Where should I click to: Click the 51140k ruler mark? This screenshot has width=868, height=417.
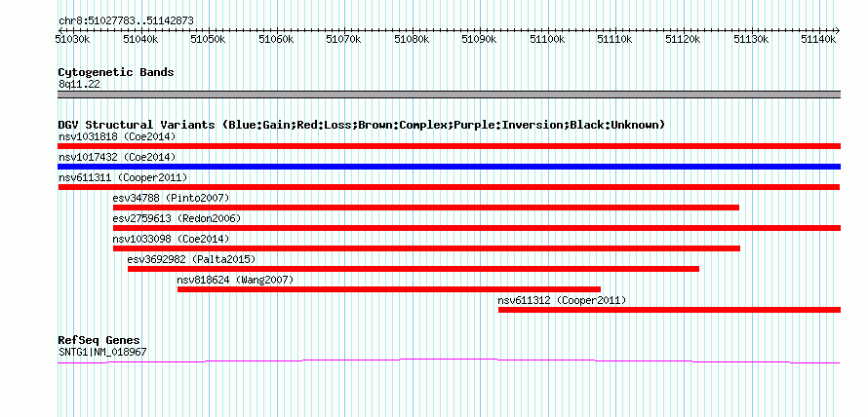pyautogui.click(x=819, y=39)
